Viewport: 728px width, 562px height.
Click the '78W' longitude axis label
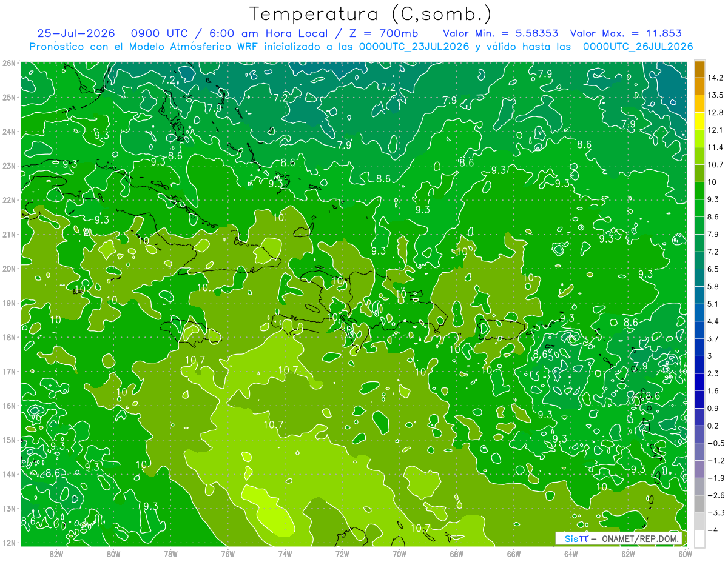[170, 554]
